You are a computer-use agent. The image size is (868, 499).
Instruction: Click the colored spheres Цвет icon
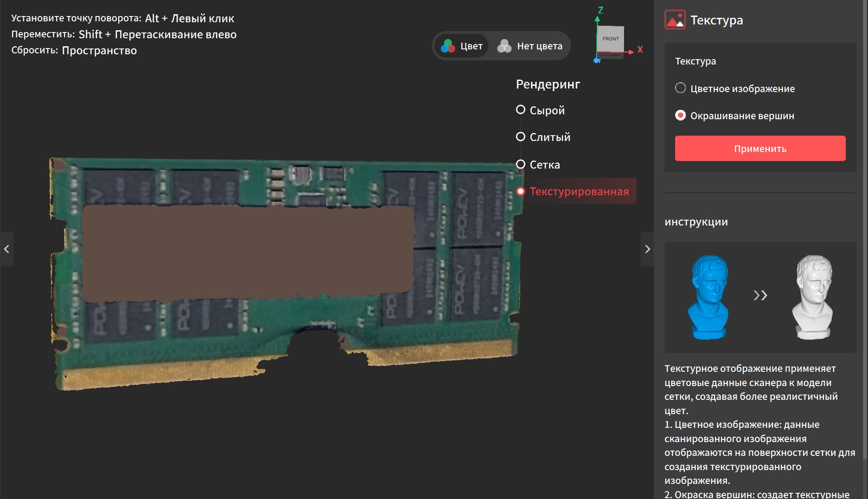point(448,46)
